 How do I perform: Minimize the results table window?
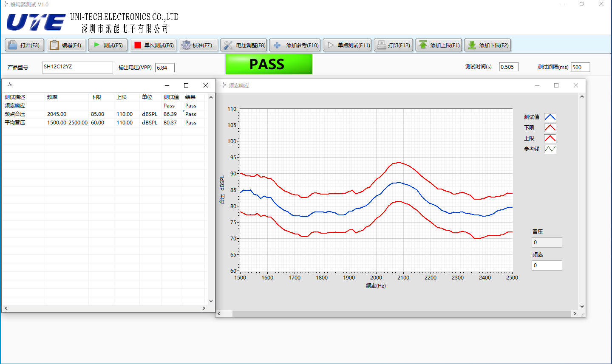167,85
